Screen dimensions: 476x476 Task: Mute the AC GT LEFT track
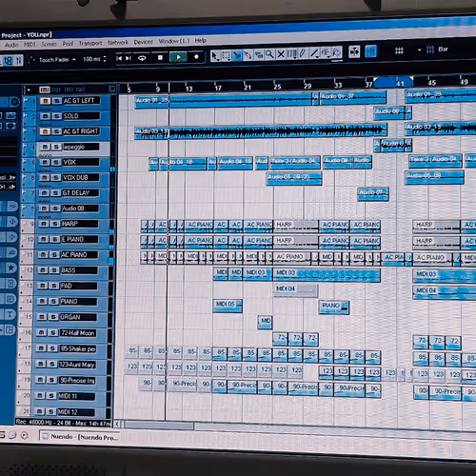(46, 101)
